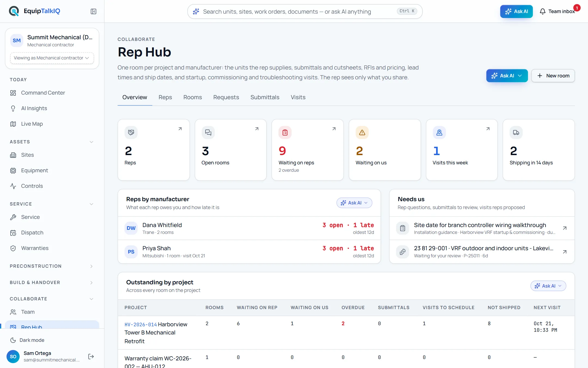Expand the PRECONSTRUCTION sidebar section

(x=91, y=266)
